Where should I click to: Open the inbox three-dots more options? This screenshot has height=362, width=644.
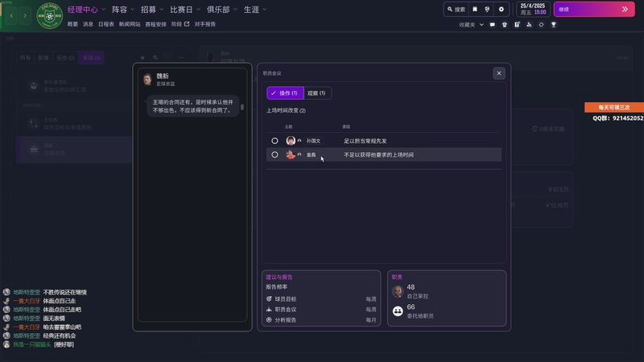(181, 57)
